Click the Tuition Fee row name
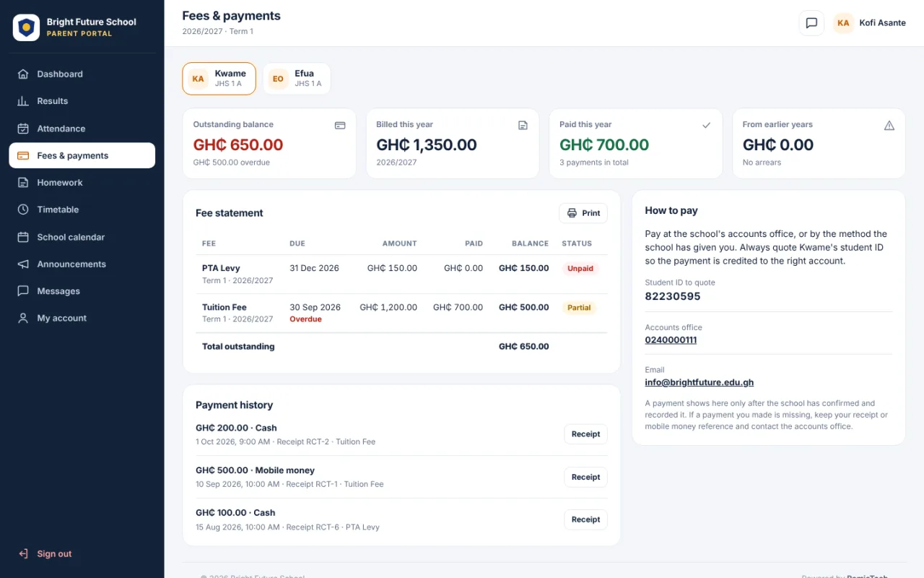This screenshot has width=924, height=578. coord(225,307)
